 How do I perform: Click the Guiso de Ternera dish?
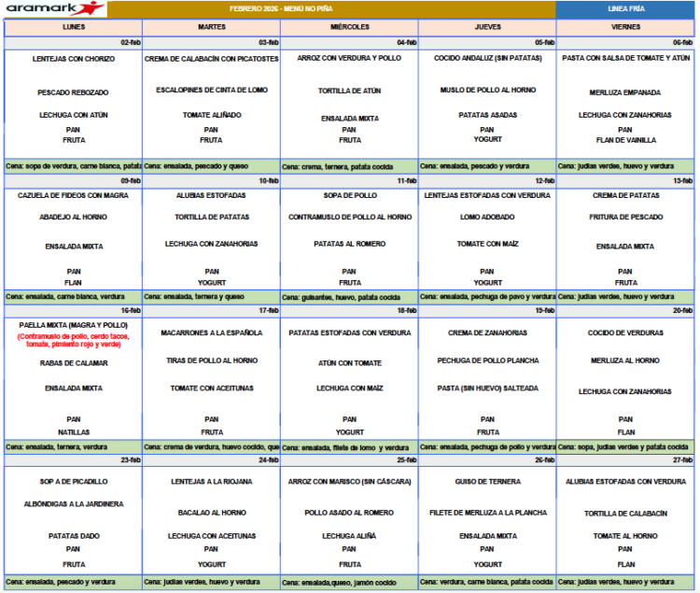(487, 482)
